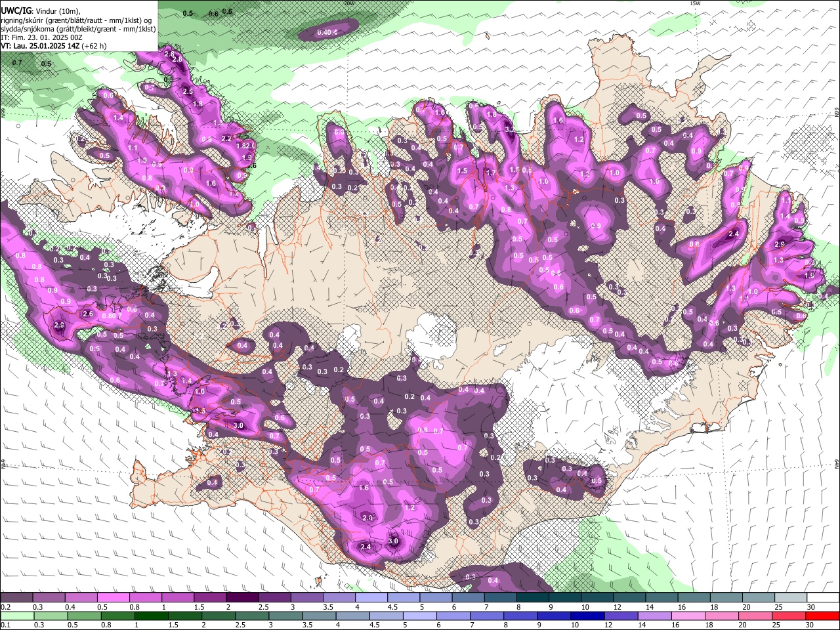Image resolution: width=840 pixels, height=630 pixels.
Task: Select rain legend swatch between 25 and 30
Action: pyautogui.click(x=789, y=616)
